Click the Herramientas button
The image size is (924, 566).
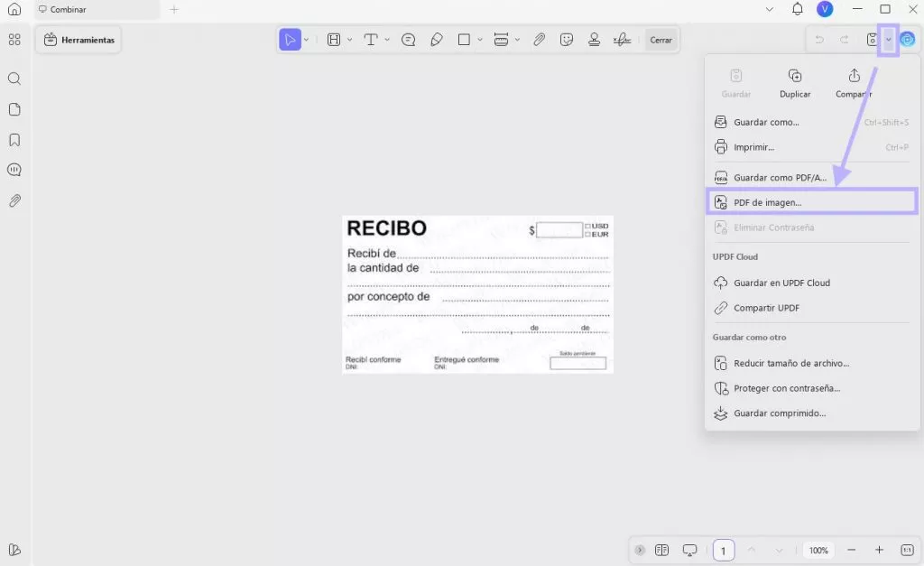(79, 40)
